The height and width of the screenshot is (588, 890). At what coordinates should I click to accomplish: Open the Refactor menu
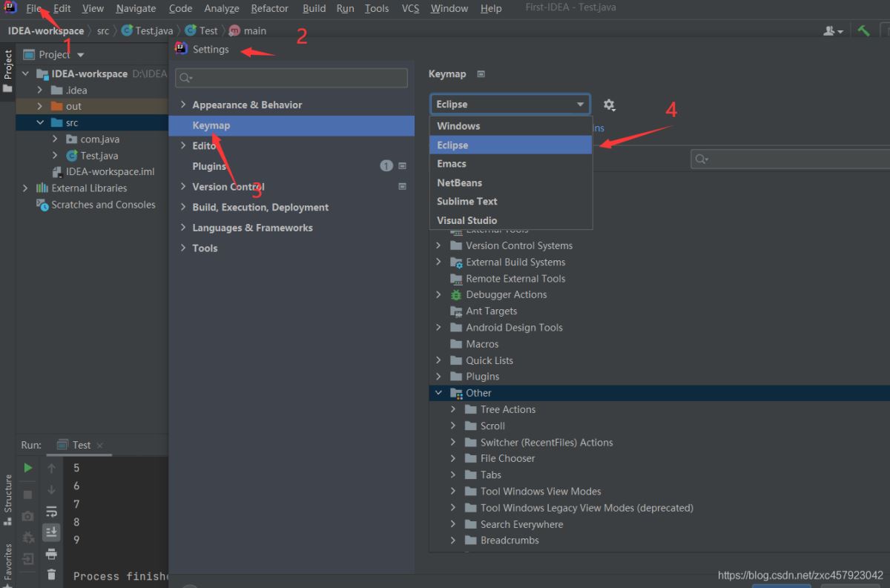pos(270,8)
